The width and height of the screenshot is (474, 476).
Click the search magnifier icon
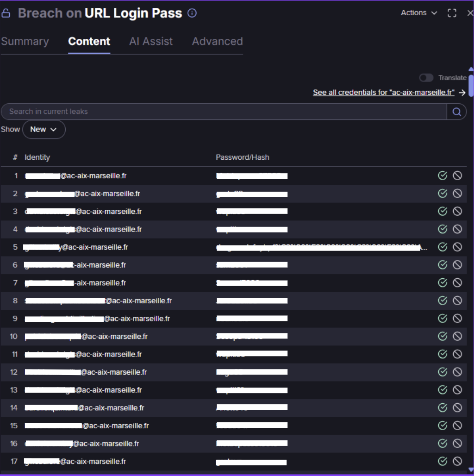(x=456, y=112)
